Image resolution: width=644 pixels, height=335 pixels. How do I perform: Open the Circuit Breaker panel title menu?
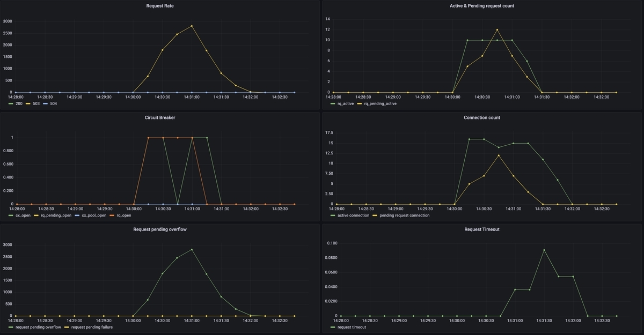(x=160, y=117)
